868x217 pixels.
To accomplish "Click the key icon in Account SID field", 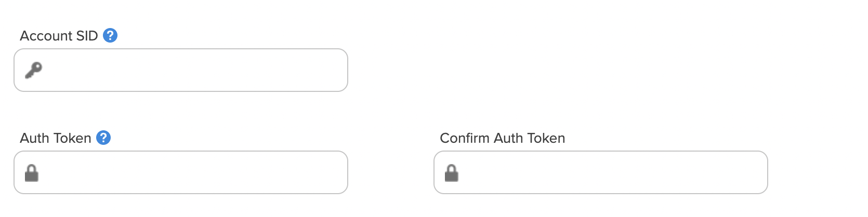I will click(33, 70).
